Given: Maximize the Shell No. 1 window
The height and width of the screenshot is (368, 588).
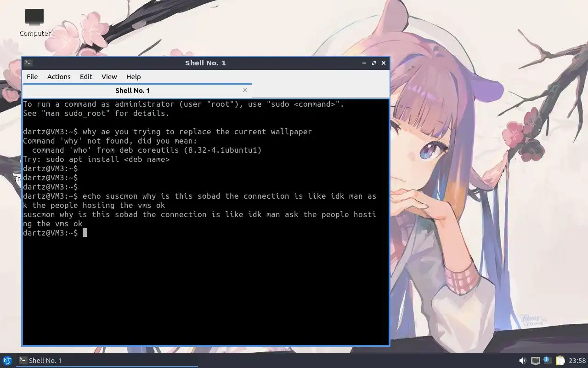Looking at the screenshot, I should (x=374, y=63).
